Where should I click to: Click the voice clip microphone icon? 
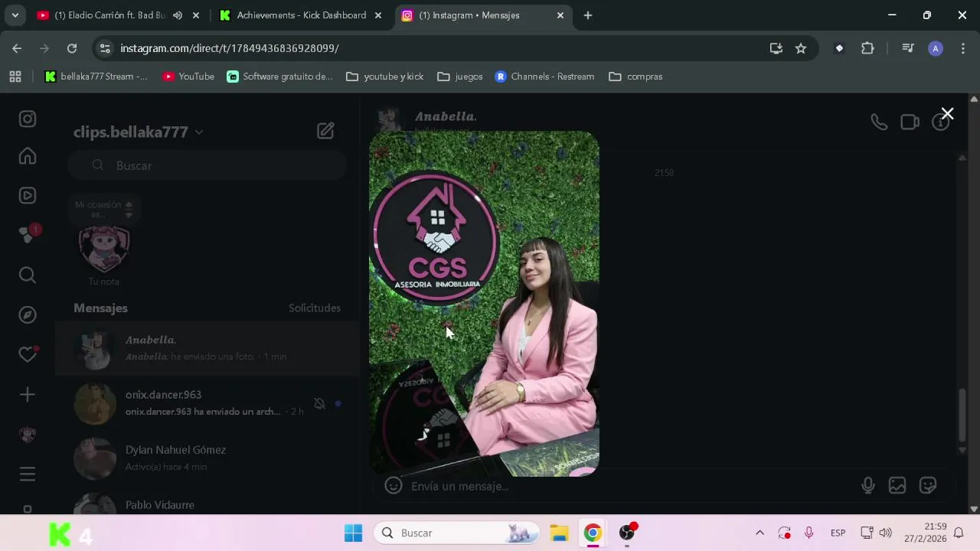(x=867, y=485)
